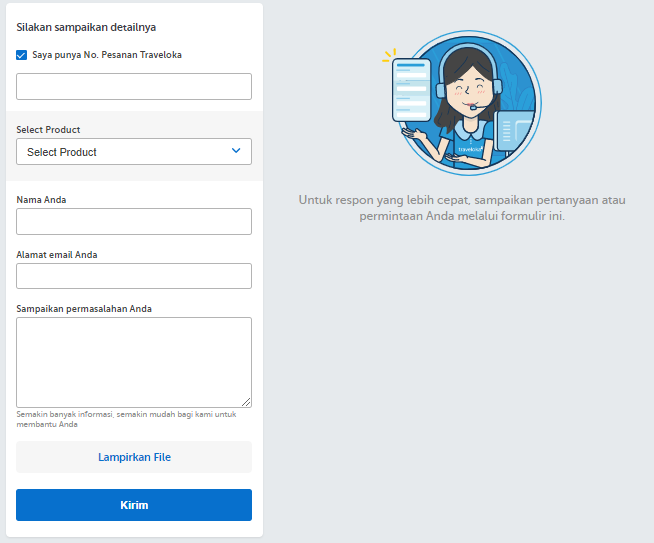Open the Select Product dropdown

pos(134,151)
